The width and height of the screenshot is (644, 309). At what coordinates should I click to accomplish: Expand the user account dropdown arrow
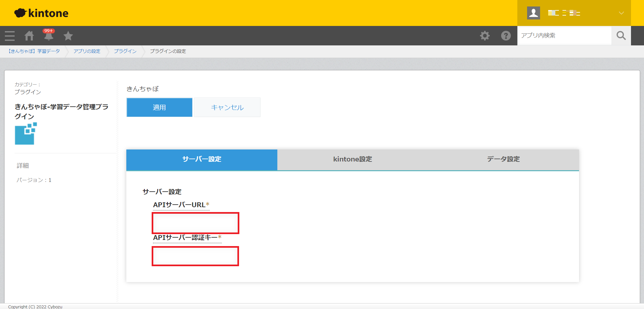[x=621, y=13]
